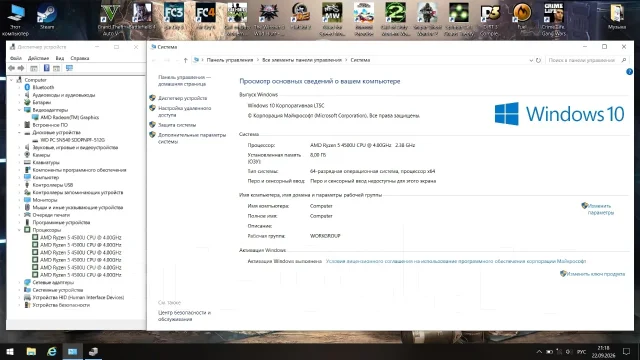This screenshot has height=360, width=640.
Task: Open Центр безопасности и обслуживания link
Action: (x=184, y=316)
